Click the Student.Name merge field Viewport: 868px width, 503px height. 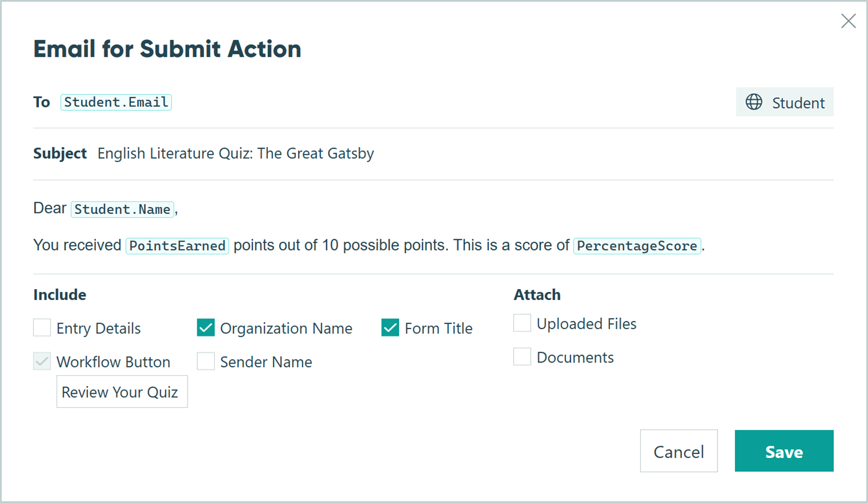point(122,209)
